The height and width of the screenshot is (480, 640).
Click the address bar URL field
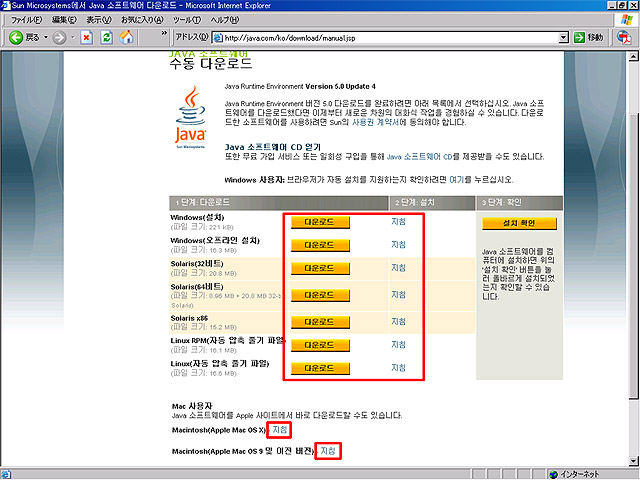[391, 38]
